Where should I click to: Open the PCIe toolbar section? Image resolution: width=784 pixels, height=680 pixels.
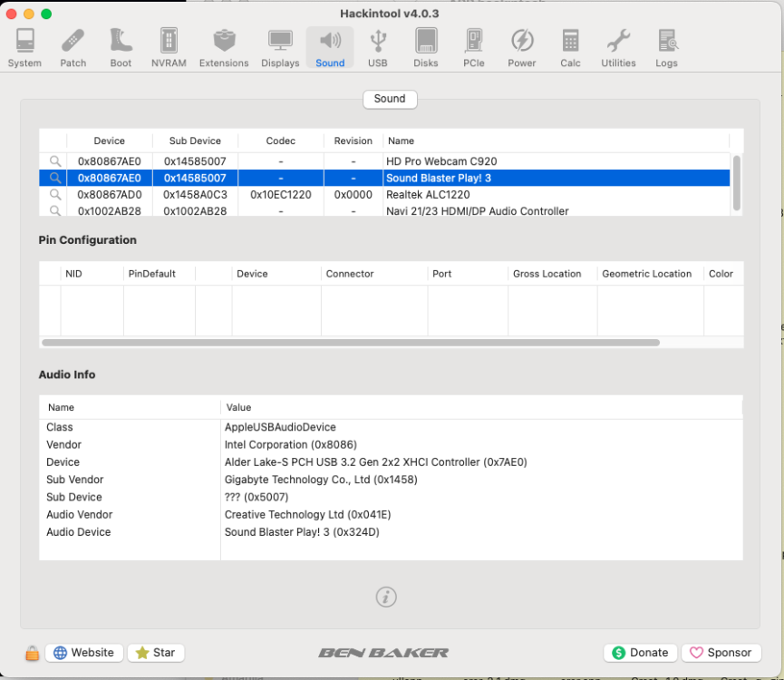[x=473, y=47]
